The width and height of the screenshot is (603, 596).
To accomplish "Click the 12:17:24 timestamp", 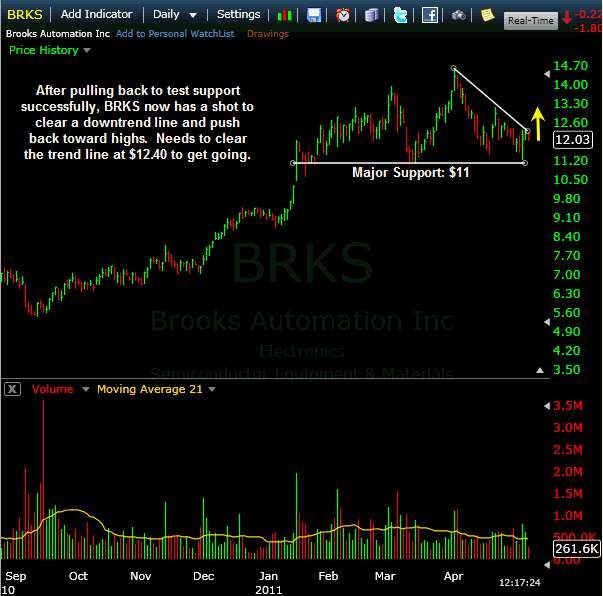I will 520,583.
